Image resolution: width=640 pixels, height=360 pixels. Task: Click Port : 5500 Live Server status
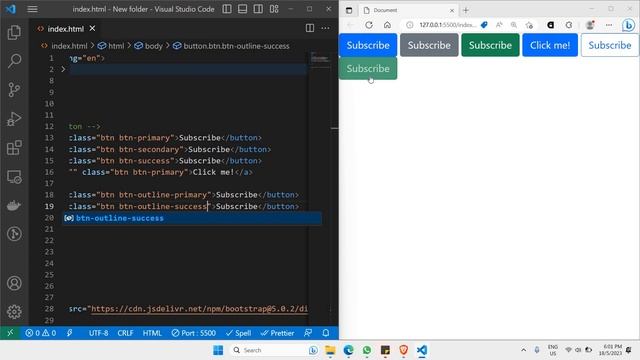click(193, 333)
